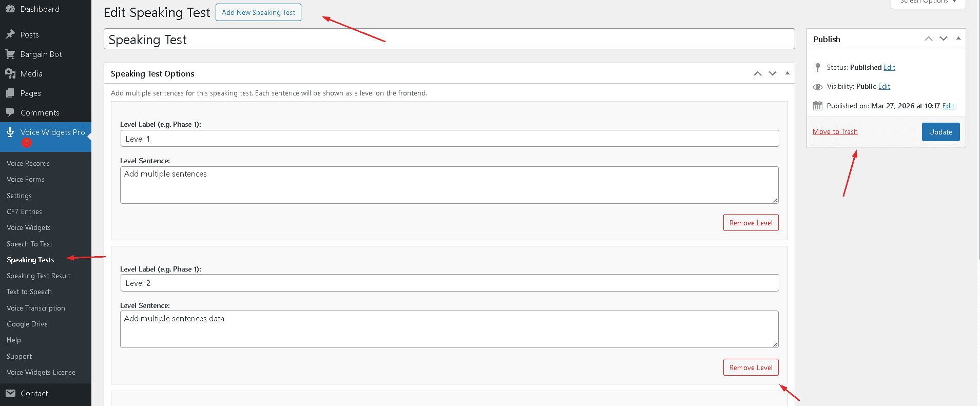
Task: Click the Media library icon
Action: click(10, 73)
